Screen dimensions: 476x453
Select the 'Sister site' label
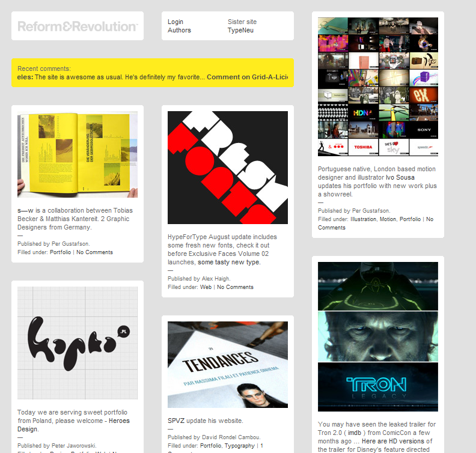coord(242,22)
